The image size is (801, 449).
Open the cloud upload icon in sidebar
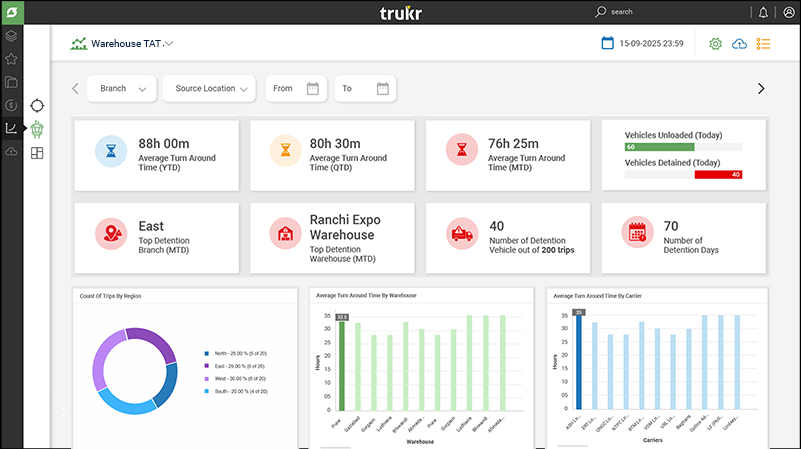(11, 151)
